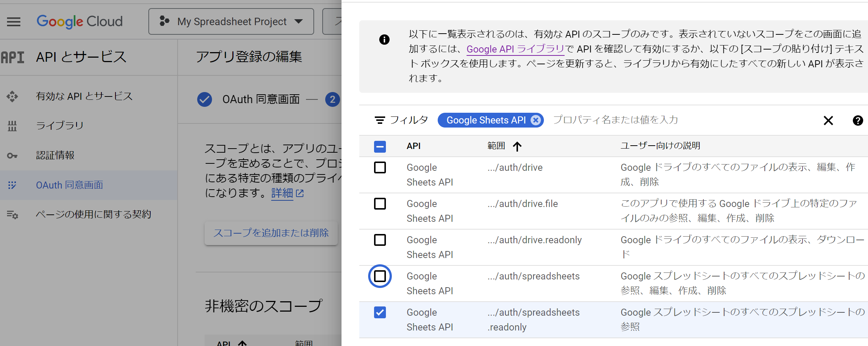The image size is (868, 346).
Task: Select OAuth 同意画面 in the sidebar
Action: pyautogui.click(x=69, y=185)
